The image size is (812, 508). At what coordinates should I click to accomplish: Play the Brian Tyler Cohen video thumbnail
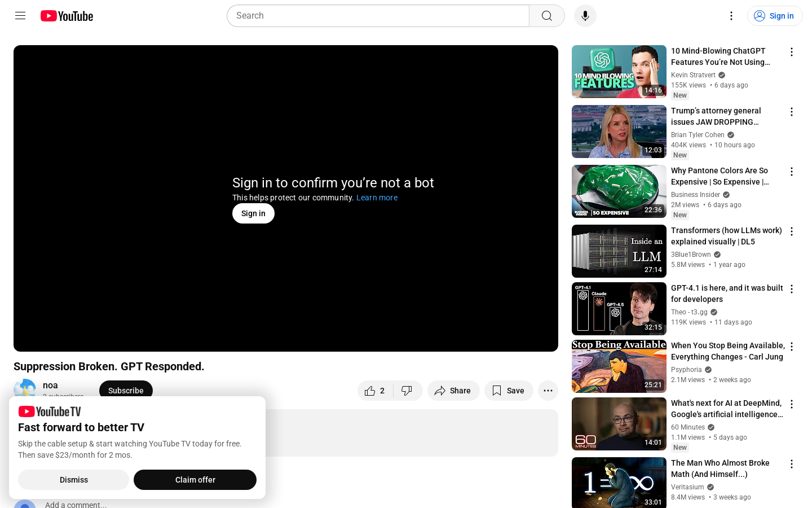point(619,132)
